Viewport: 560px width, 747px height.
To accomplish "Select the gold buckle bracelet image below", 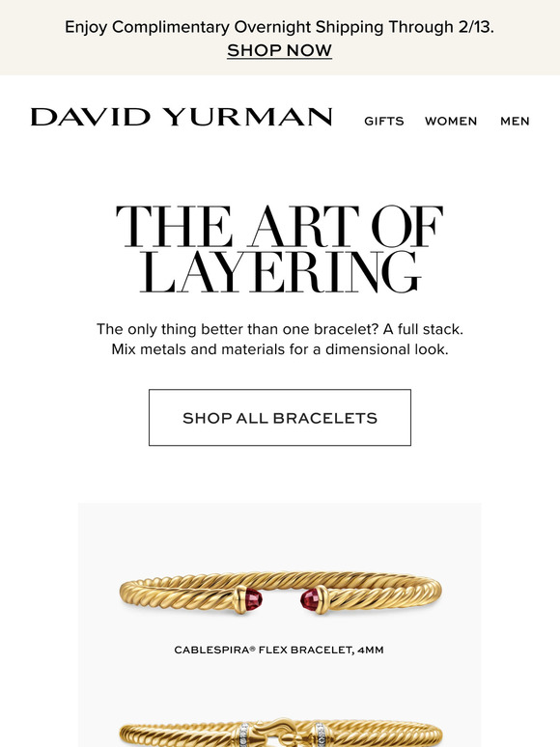I will click(x=280, y=733).
